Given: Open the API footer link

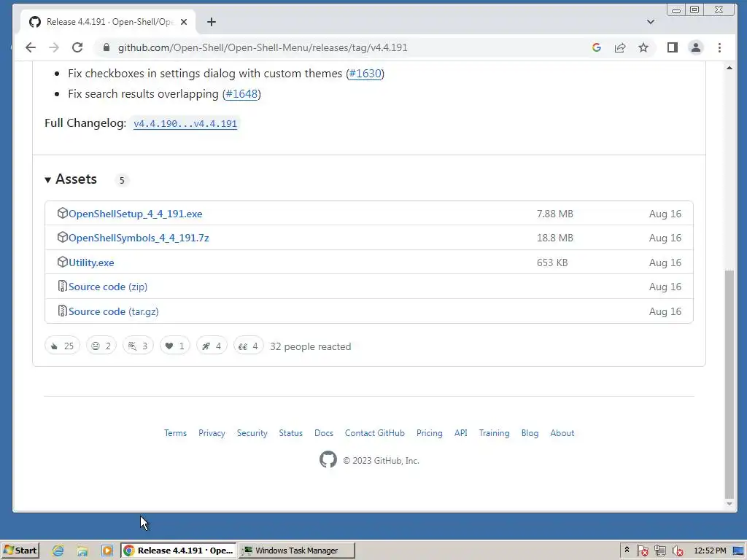Looking at the screenshot, I should point(461,433).
